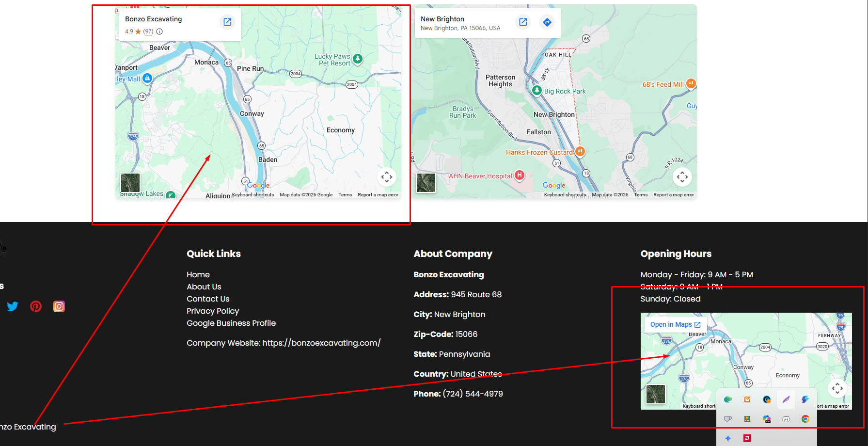Open the lightning bolt tray icon

coord(805,399)
